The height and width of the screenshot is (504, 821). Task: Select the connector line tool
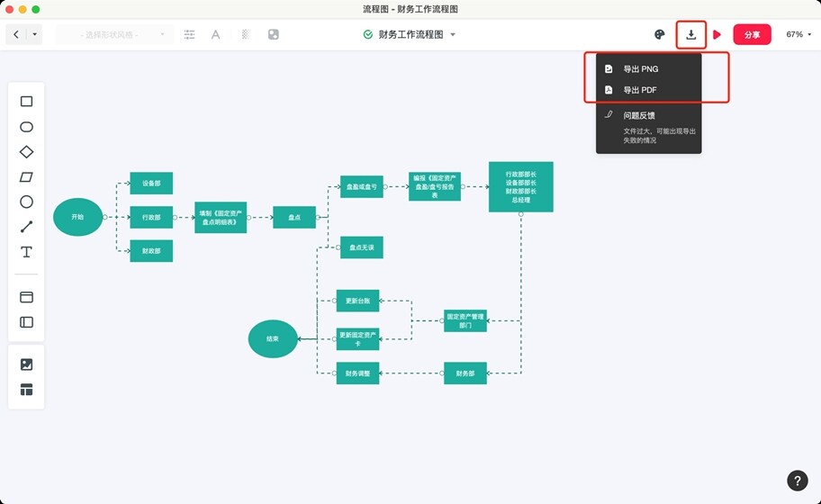[26, 227]
